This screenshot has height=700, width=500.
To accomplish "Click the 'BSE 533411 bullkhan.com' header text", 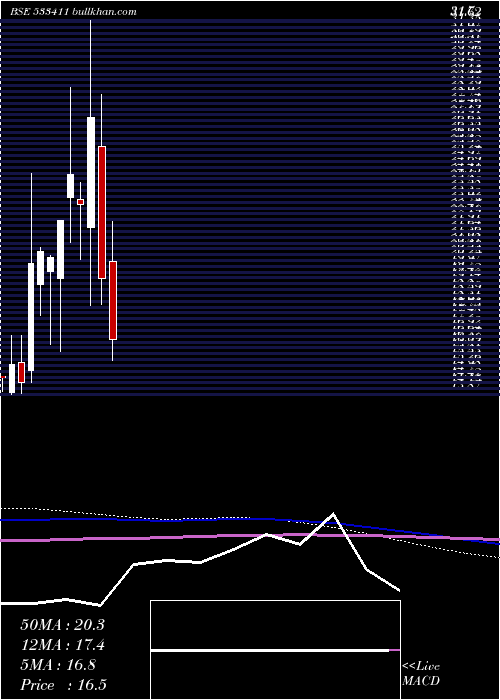I will tap(74, 12).
